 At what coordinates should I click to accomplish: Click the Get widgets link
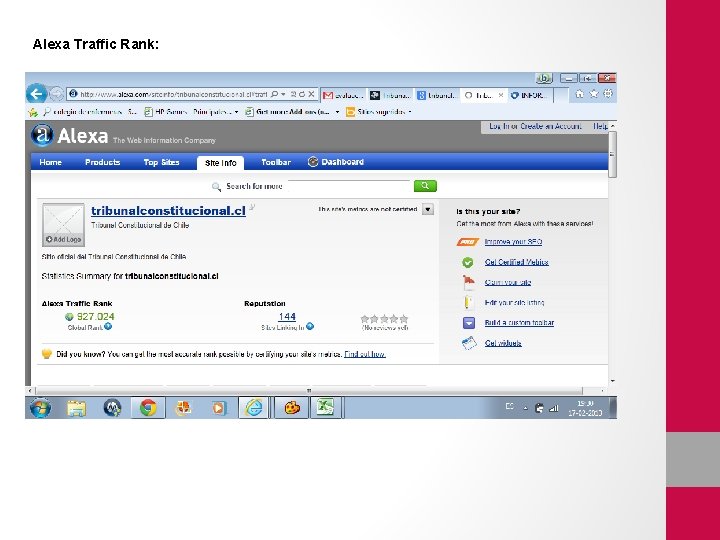click(x=503, y=343)
